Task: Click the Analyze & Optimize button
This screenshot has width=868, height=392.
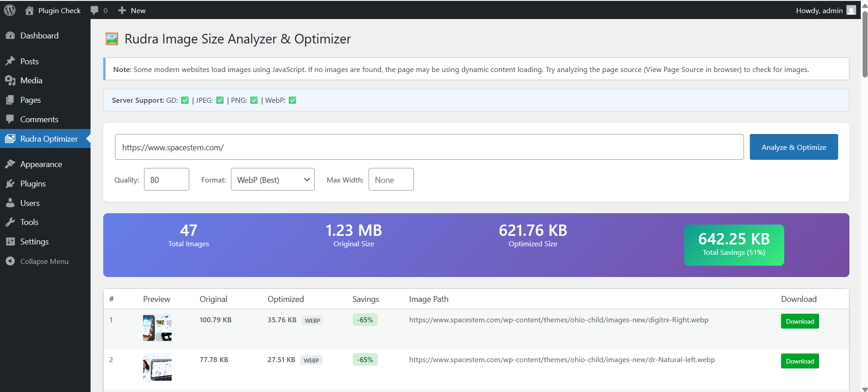Action: (x=793, y=147)
